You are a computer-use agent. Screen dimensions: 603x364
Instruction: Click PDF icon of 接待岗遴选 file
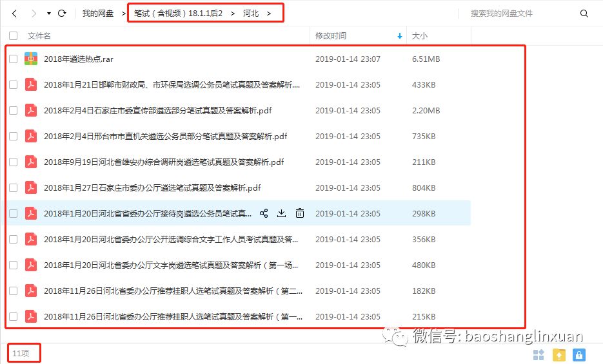coord(31,213)
